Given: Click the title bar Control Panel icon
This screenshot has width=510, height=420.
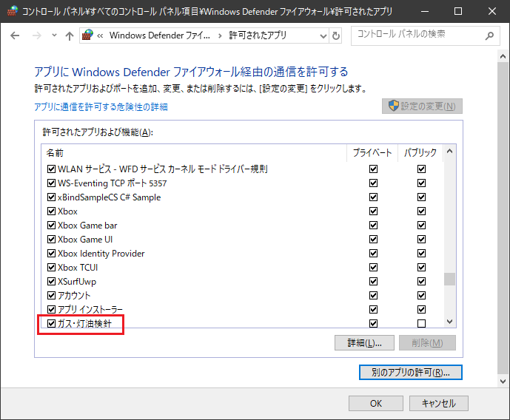Looking at the screenshot, I should [12, 11].
